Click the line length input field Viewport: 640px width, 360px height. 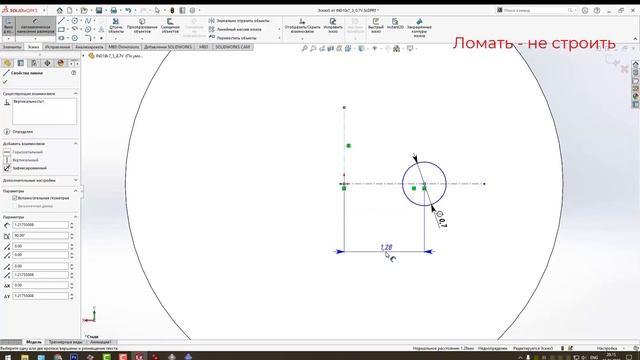[40, 225]
